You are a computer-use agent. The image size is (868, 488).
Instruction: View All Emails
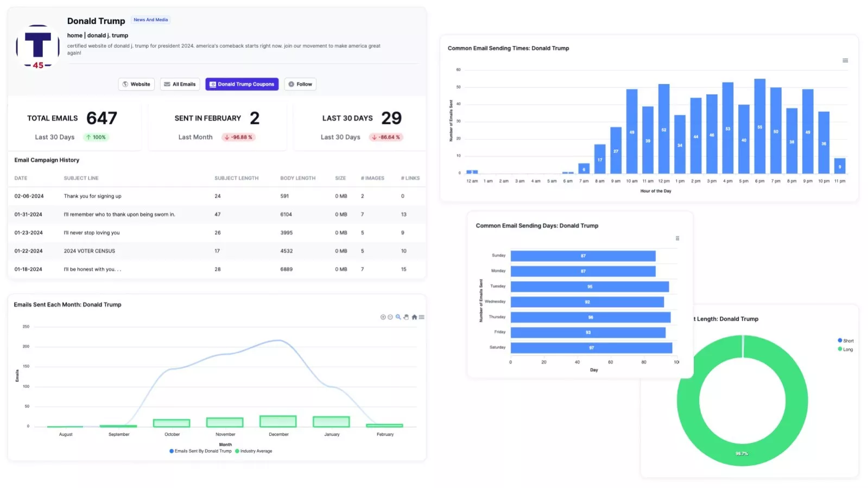[x=180, y=84]
